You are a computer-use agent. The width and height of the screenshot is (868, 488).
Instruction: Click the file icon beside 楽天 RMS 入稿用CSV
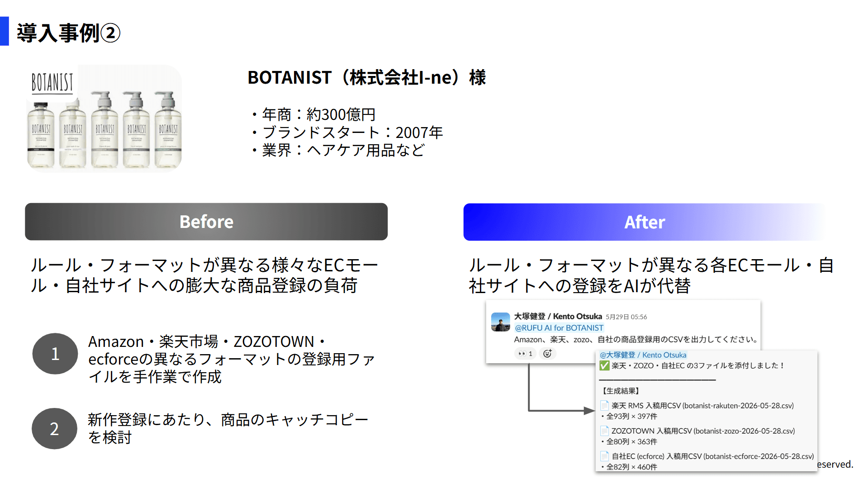tap(604, 406)
